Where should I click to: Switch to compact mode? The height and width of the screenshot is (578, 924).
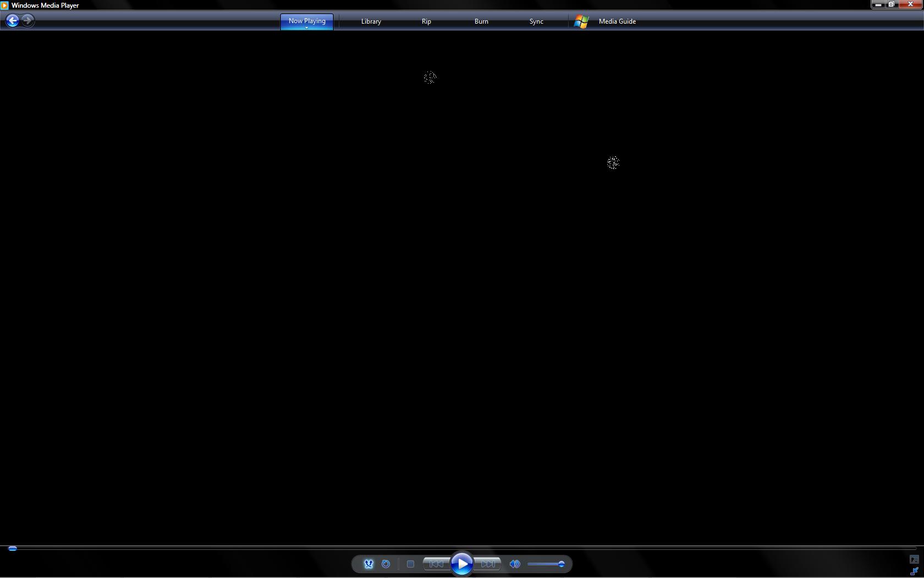coord(914,571)
